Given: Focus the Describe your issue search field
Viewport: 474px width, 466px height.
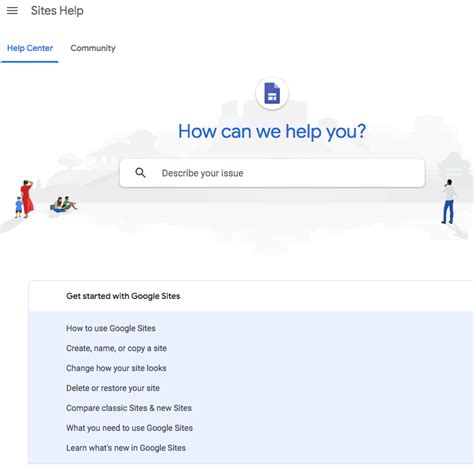Looking at the screenshot, I should point(272,173).
